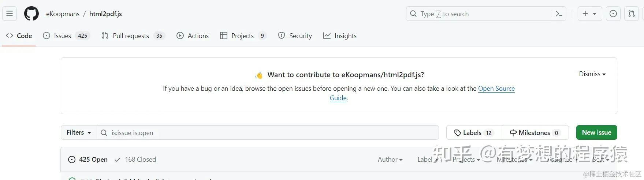Switch to the Pull requests tab
The height and width of the screenshot is (180, 644).
(x=131, y=36)
